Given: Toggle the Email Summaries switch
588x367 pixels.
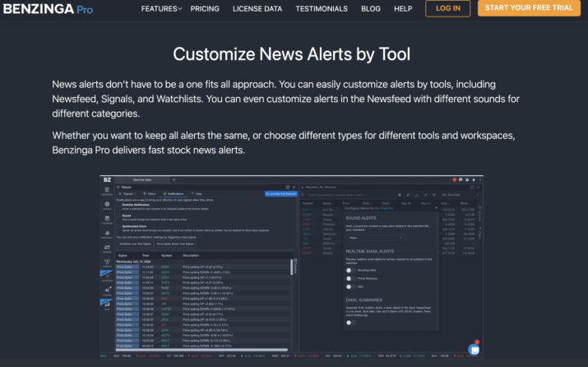Looking at the screenshot, I should (x=351, y=323).
